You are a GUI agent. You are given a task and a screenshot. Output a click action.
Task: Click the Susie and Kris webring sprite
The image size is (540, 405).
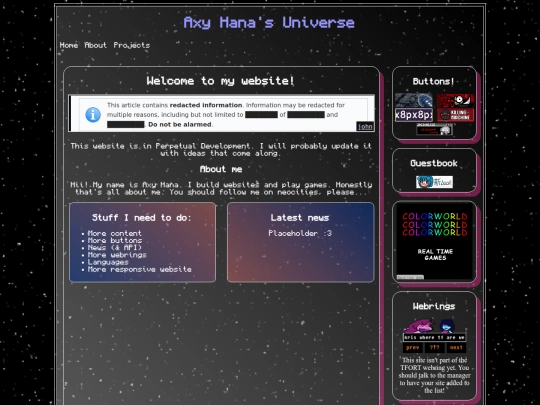(x=430, y=326)
